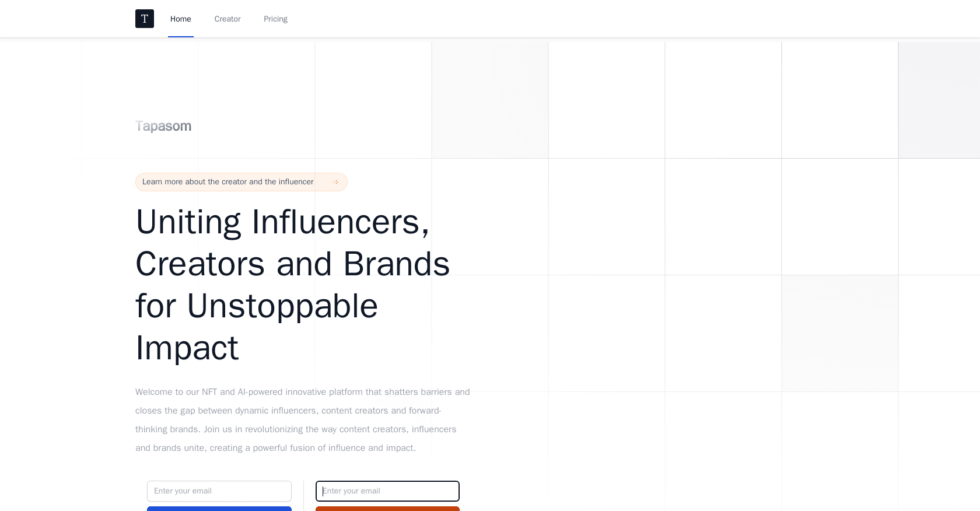Image resolution: width=980 pixels, height=511 pixels.
Task: Click the heading line 'Uniting Influencers,'
Action: [283, 222]
